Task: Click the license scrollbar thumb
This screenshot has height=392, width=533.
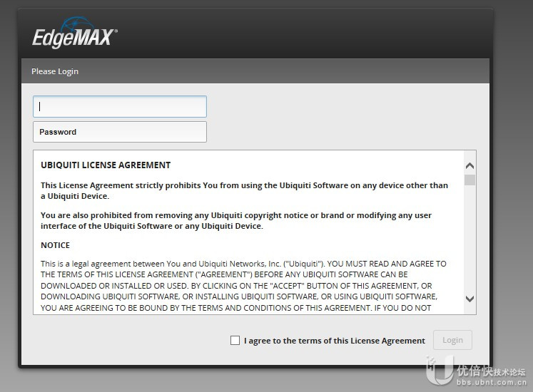Action: pos(469,180)
